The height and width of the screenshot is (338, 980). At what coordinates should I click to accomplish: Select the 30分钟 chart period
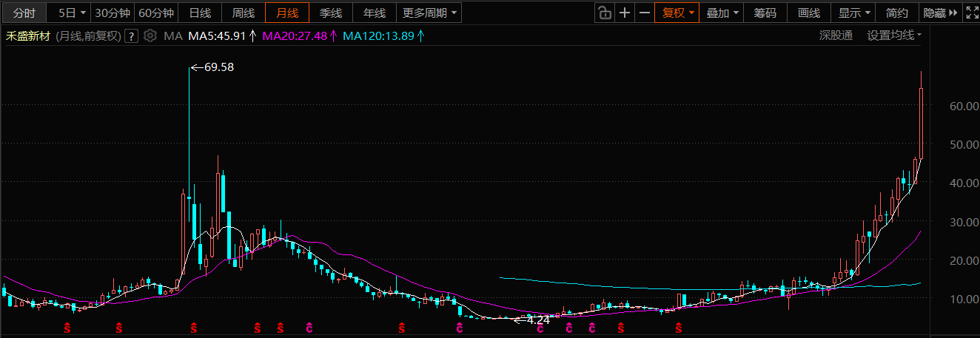(x=113, y=13)
